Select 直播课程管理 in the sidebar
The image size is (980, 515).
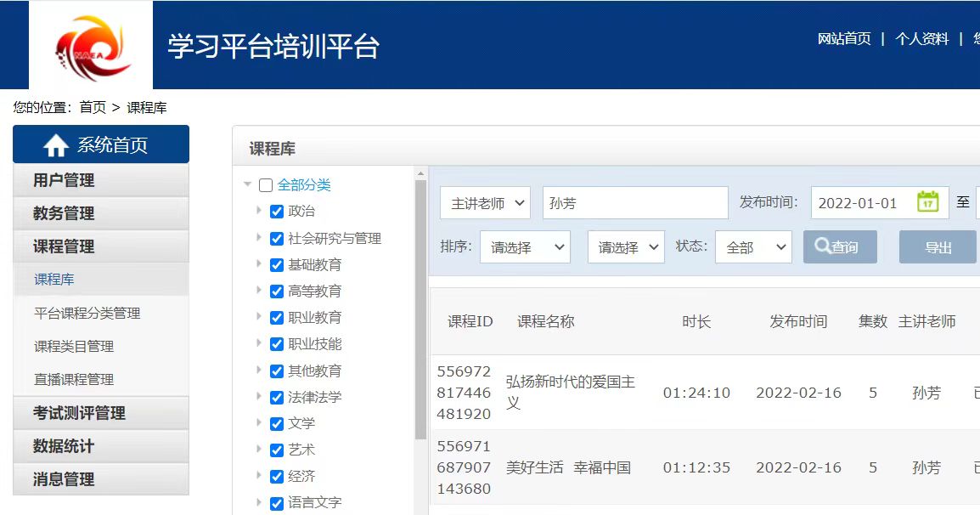[x=74, y=379]
